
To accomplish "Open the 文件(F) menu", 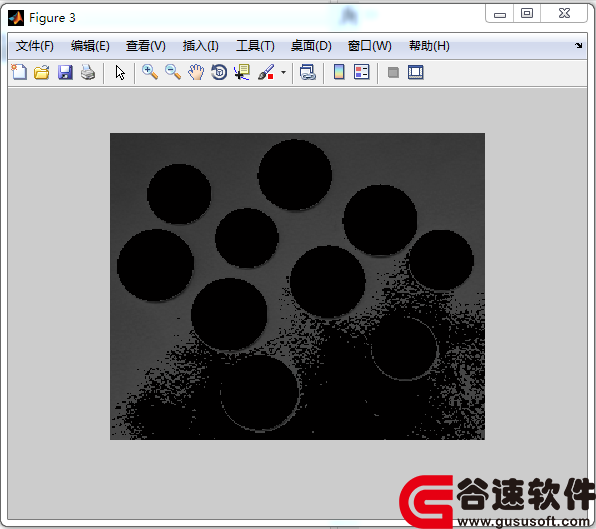I will [x=35, y=46].
